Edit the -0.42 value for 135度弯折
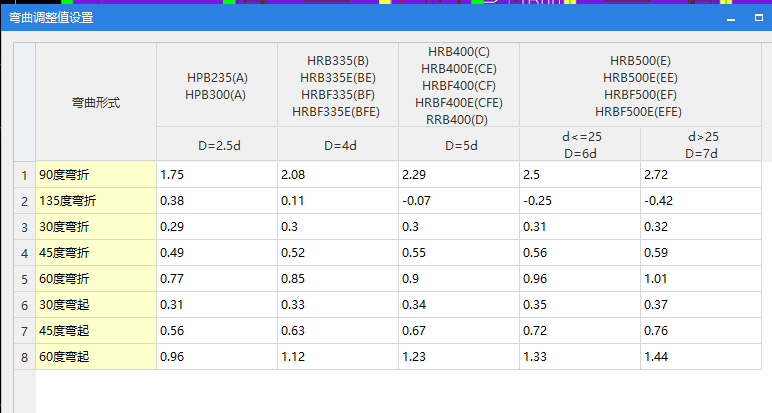772x413 pixels. (x=701, y=201)
